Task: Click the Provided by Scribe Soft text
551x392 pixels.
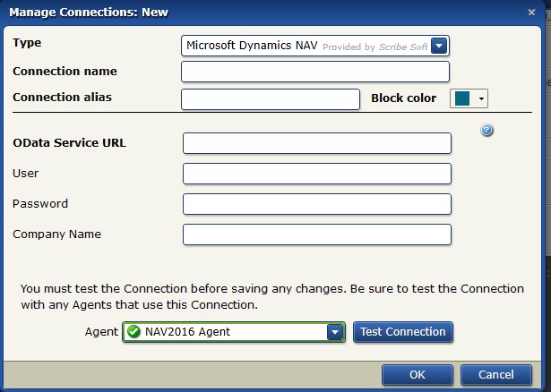Action: point(374,47)
